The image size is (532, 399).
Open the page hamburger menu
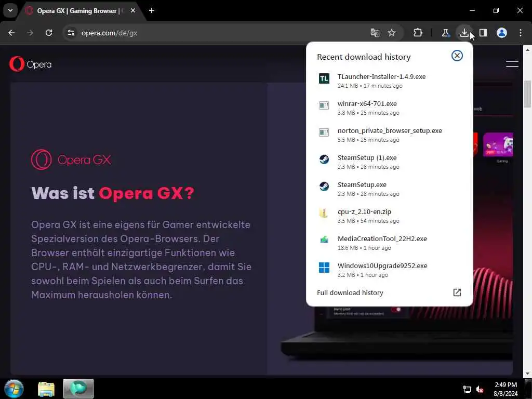(x=512, y=64)
